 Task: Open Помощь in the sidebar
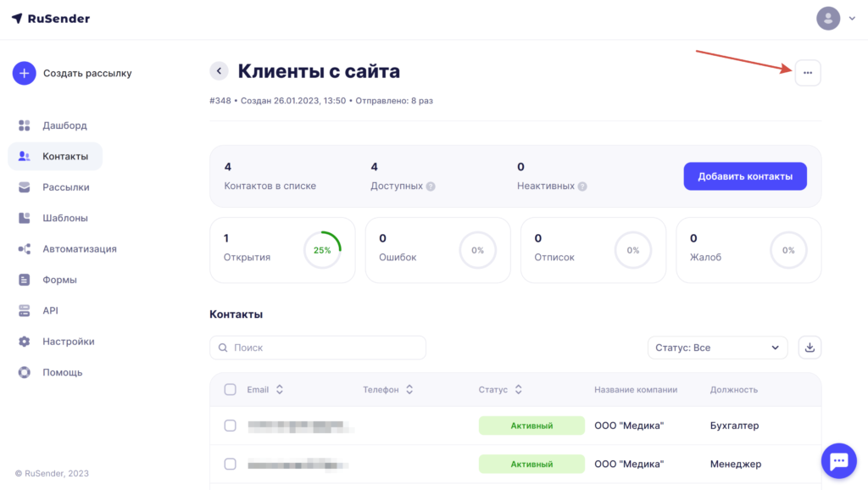63,373
